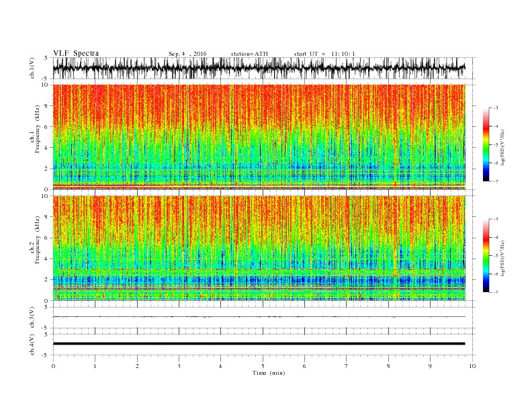Screen dimensions: 532x411
Task: Click time axis tick label "5"
Action: (x=263, y=366)
